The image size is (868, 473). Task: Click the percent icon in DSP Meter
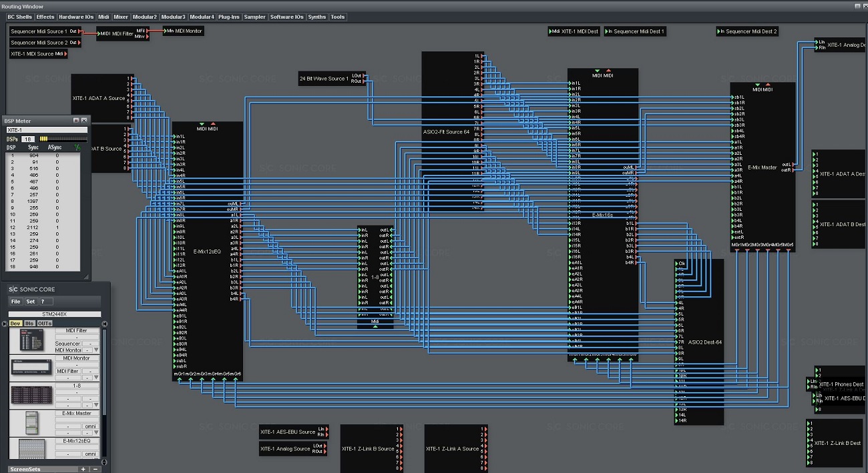coord(77,147)
